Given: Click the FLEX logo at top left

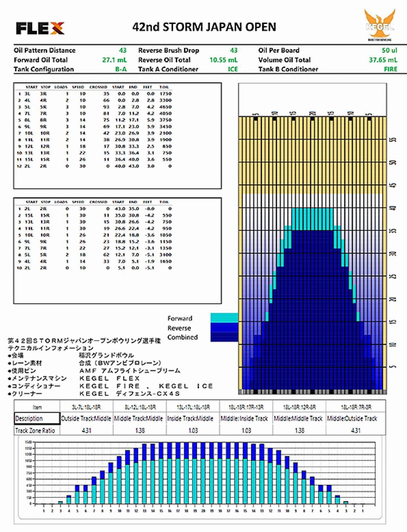Looking at the screenshot, I should pyautogui.click(x=40, y=28).
